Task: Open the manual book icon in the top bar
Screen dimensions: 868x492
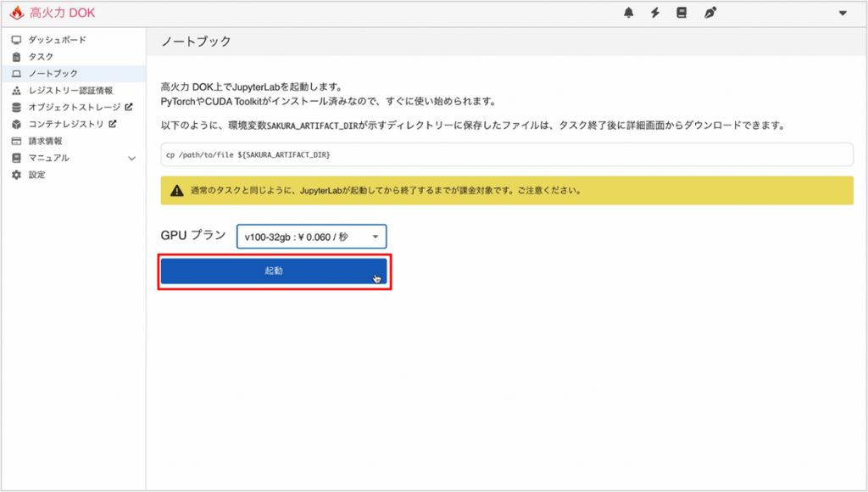Action: click(x=681, y=13)
